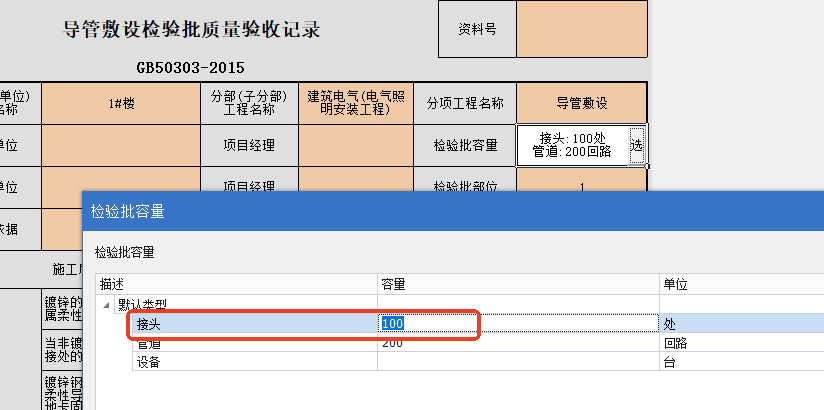
Task: Click the 资料号 empty input cell
Action: (582, 29)
